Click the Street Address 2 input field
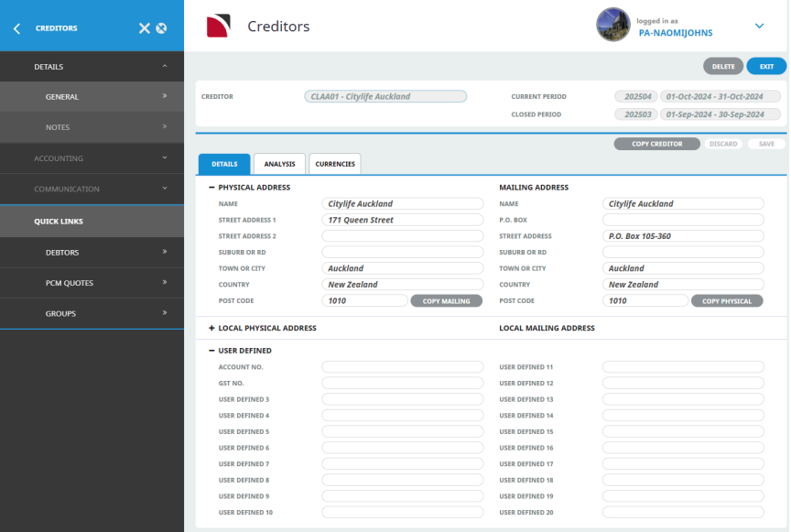This screenshot has height=532, width=791. (x=402, y=236)
